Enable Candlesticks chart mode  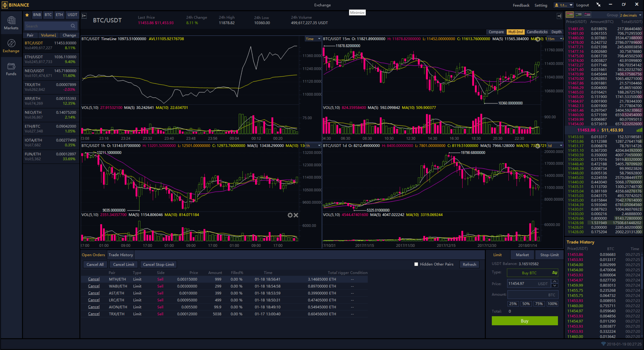pos(537,32)
